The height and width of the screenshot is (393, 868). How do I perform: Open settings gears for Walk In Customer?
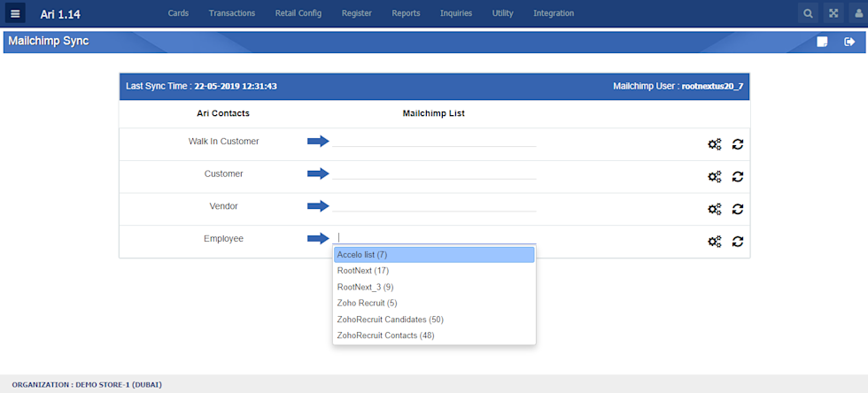click(715, 144)
